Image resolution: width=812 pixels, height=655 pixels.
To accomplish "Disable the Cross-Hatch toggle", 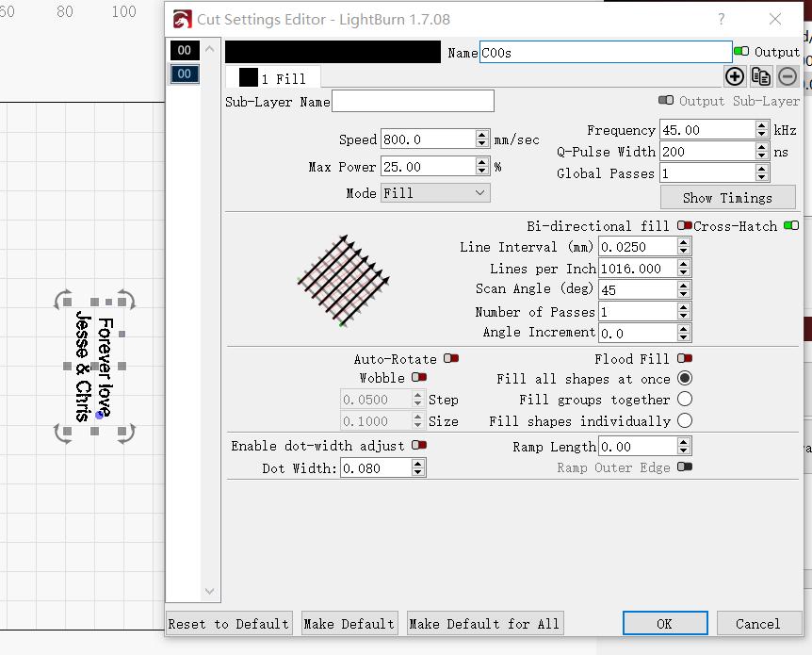I will point(791,226).
